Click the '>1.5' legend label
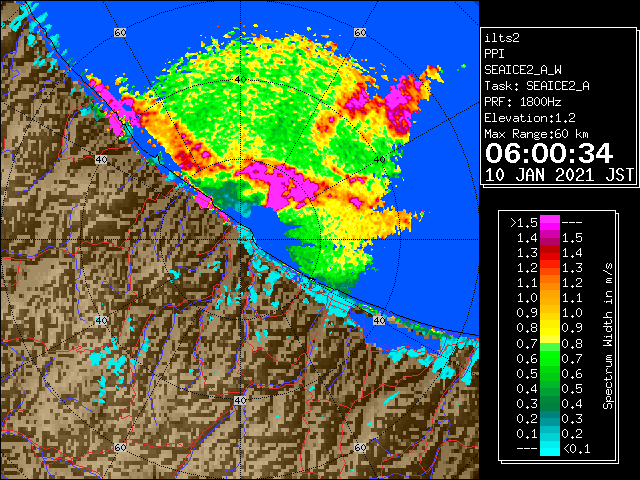 click(524, 223)
